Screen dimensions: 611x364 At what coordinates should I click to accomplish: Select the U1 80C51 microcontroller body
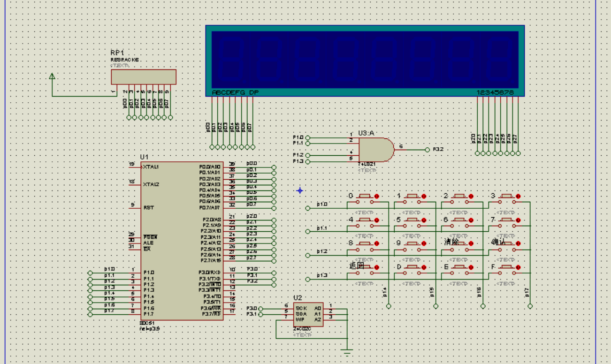click(x=182, y=241)
